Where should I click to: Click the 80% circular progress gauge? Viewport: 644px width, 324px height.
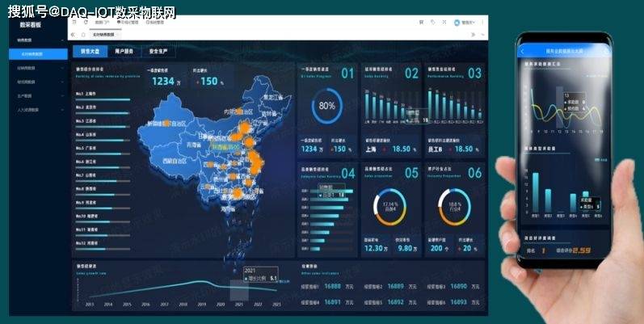pyautogui.click(x=327, y=106)
